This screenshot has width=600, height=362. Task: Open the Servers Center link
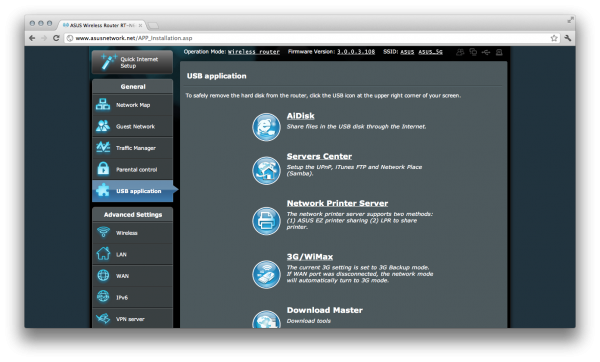[319, 156]
